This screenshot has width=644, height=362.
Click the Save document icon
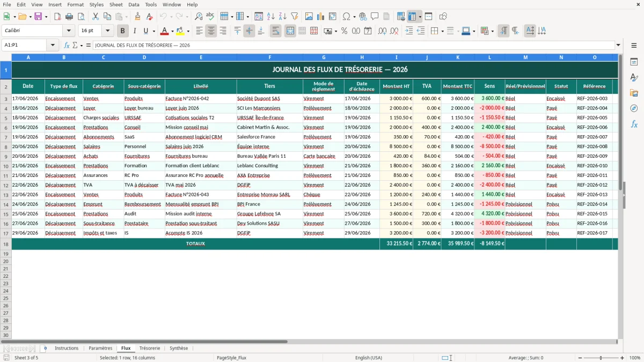38,17
